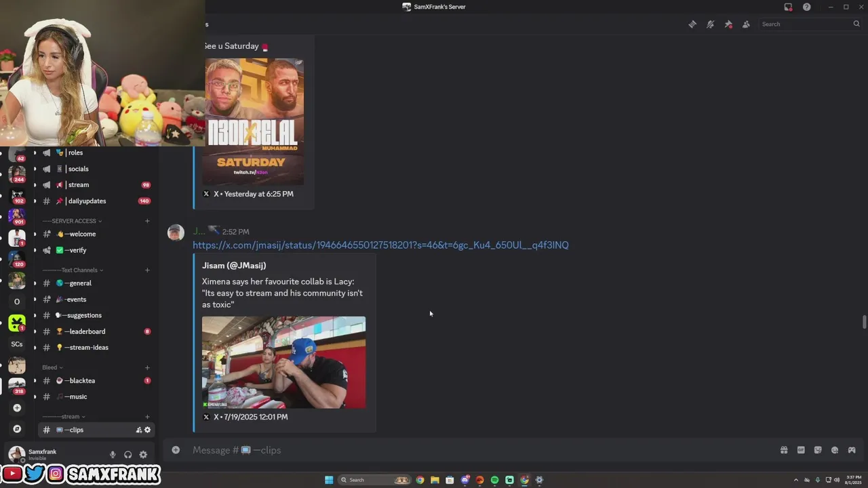This screenshot has width=868, height=488.
Task: Open the emoji picker
Action: [835, 450]
